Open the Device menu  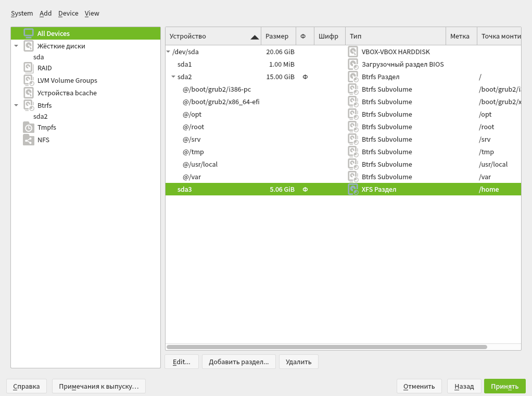pos(68,13)
